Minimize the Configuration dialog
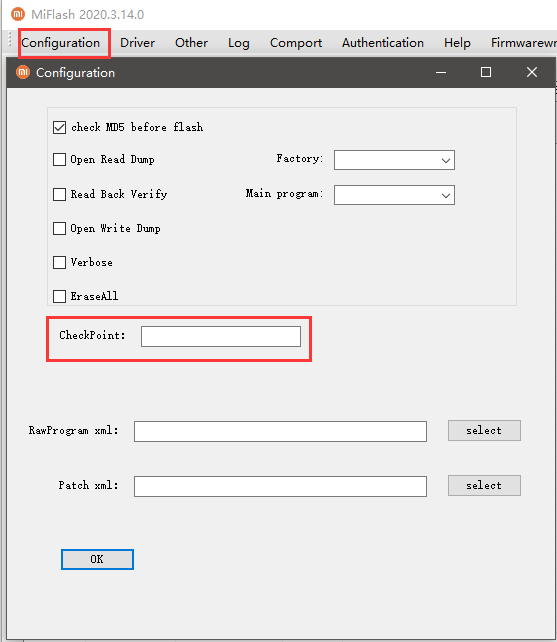This screenshot has width=557, height=642. click(441, 72)
